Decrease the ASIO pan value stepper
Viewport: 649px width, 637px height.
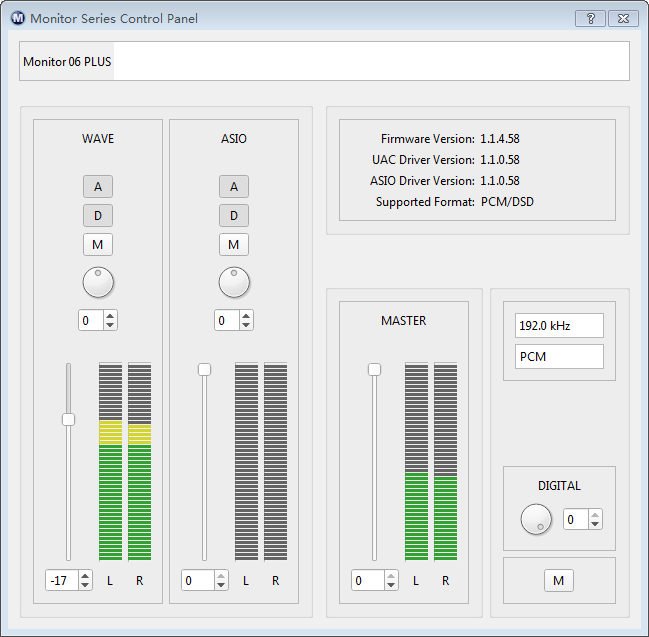(x=246, y=325)
